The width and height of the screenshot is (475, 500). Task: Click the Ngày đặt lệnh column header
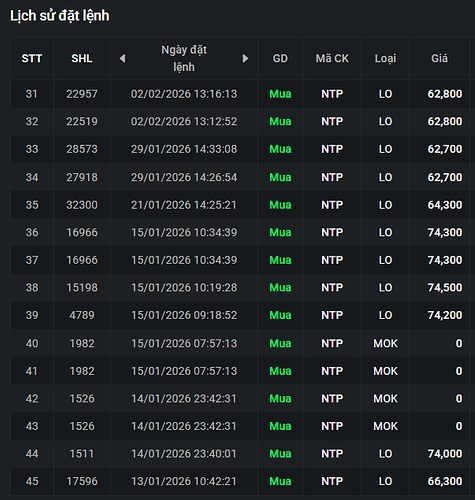[184, 58]
